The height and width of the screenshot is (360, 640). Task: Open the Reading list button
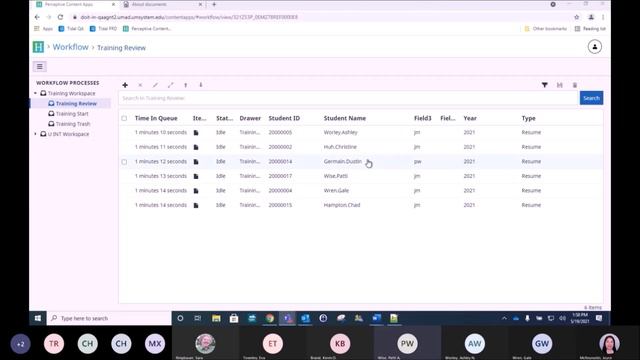(590, 29)
